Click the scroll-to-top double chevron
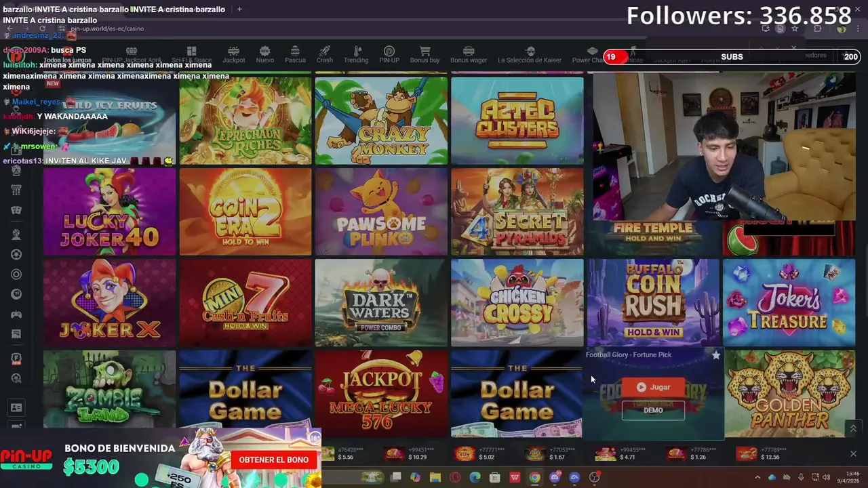This screenshot has width=868, height=488. 853,428
